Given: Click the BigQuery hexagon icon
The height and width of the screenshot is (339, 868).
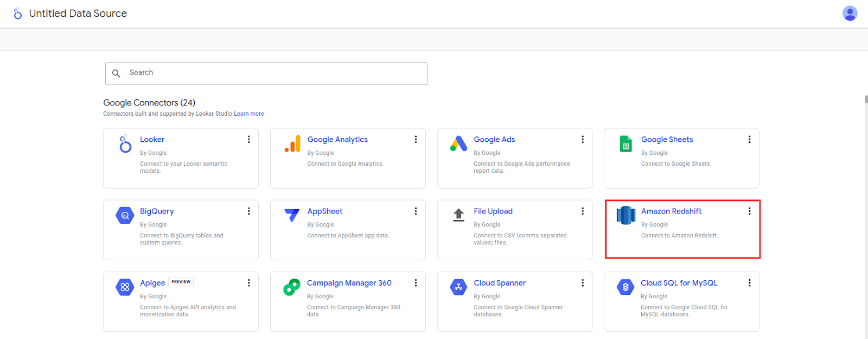Looking at the screenshot, I should point(125,216).
